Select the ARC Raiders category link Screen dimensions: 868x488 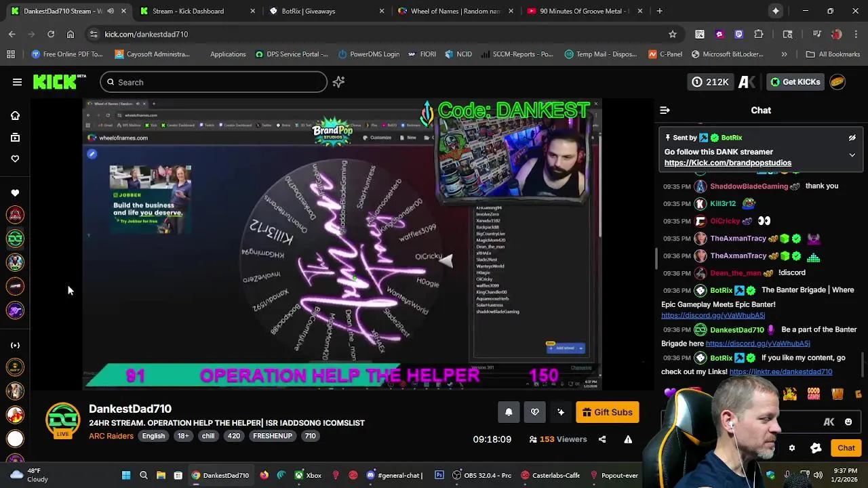point(111,436)
